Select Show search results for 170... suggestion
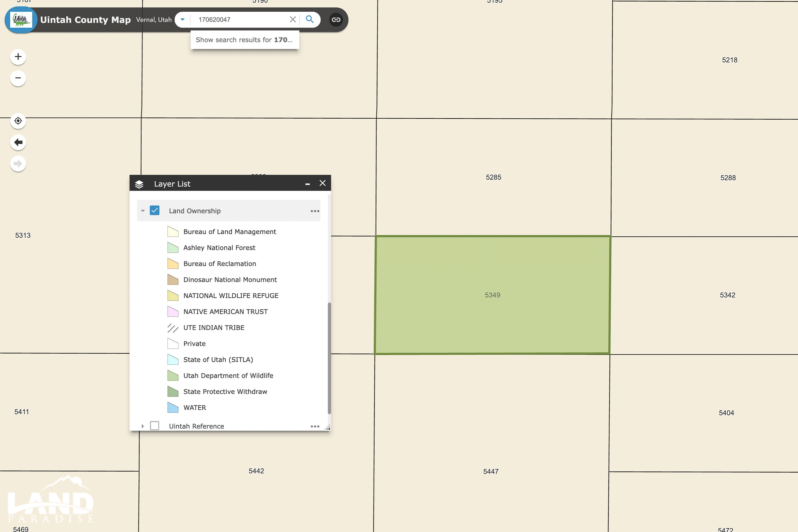 click(x=245, y=40)
